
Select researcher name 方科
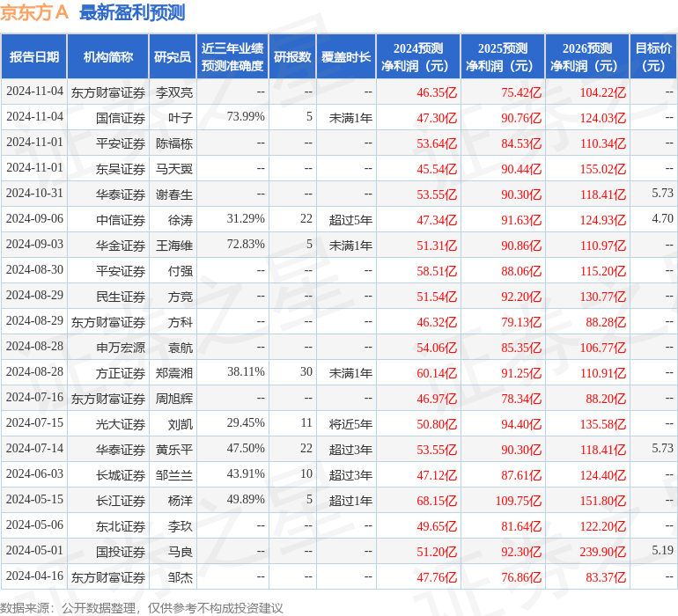pyautogui.click(x=181, y=322)
